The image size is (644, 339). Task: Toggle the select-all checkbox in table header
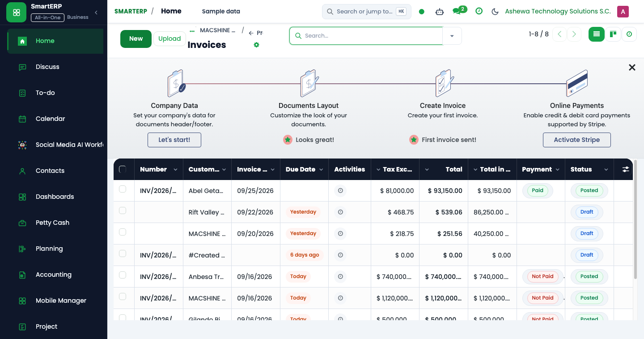tap(123, 169)
